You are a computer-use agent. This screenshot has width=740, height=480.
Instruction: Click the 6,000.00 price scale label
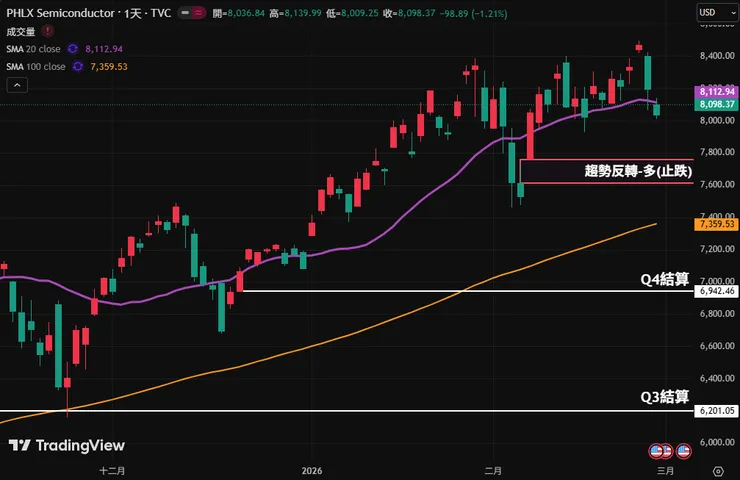[x=717, y=442]
